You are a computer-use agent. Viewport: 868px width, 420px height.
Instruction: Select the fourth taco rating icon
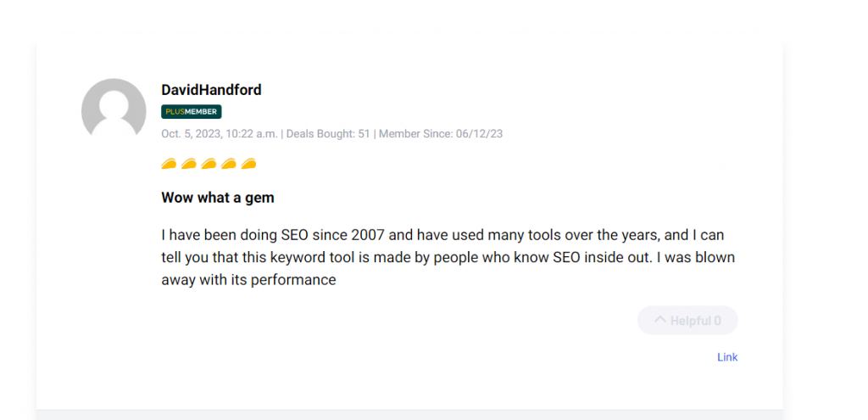click(228, 163)
